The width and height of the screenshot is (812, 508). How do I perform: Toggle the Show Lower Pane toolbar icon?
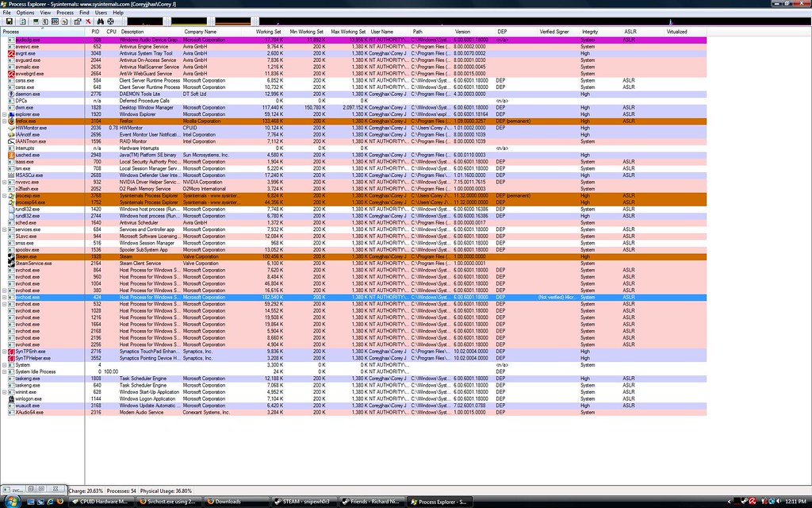(x=55, y=21)
